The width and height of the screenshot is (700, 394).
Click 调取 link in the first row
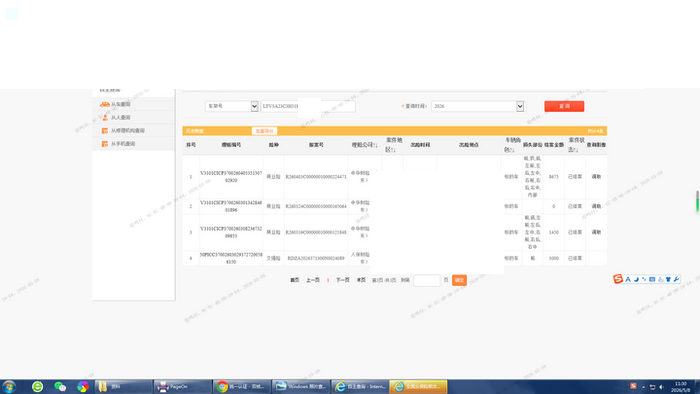point(596,177)
